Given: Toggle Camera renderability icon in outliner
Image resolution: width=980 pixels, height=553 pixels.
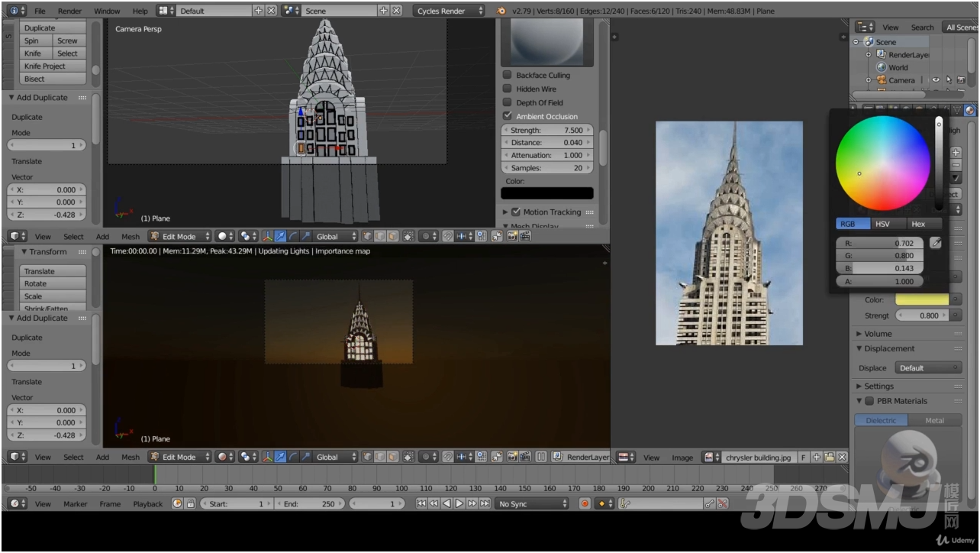Looking at the screenshot, I should coord(961,79).
